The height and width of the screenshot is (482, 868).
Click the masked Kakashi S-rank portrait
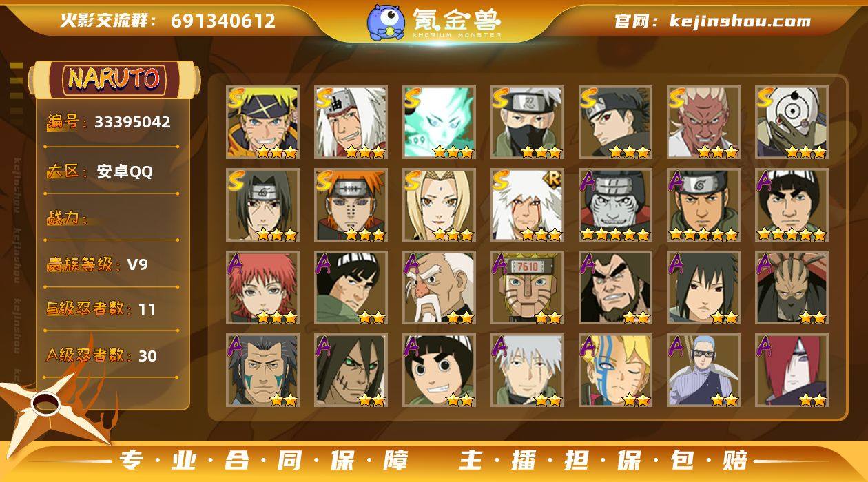click(527, 123)
